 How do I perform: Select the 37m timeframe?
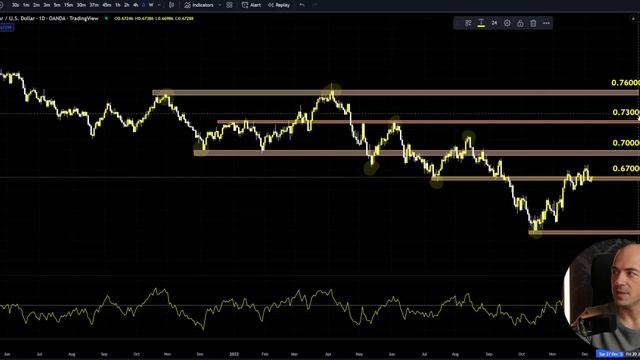tap(94, 5)
